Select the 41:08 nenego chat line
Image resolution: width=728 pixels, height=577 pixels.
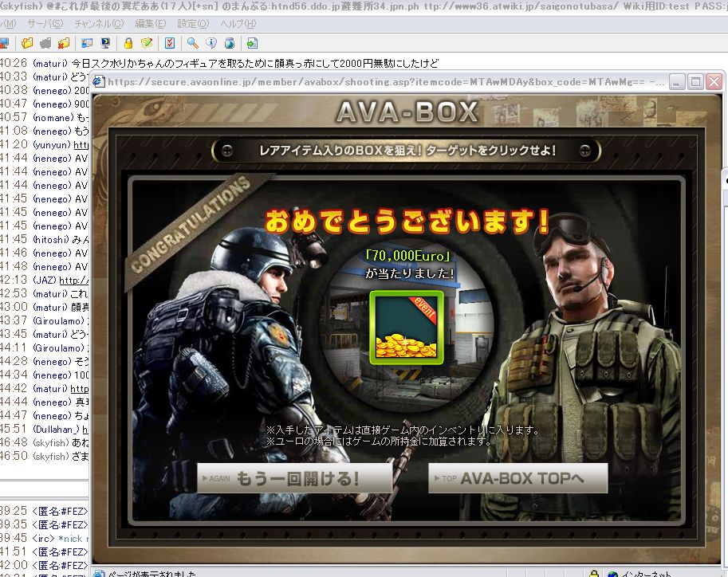pos(44,131)
